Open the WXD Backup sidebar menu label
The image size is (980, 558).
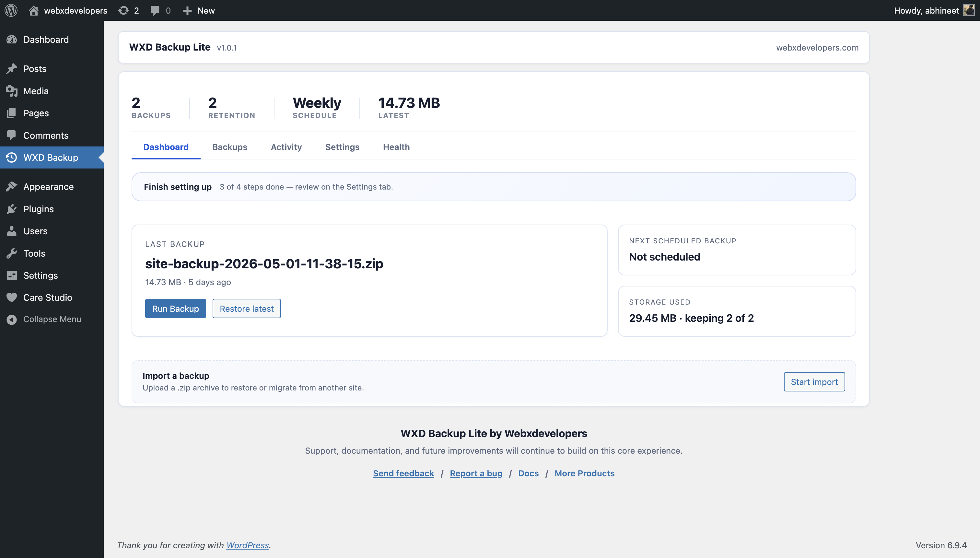pyautogui.click(x=51, y=157)
